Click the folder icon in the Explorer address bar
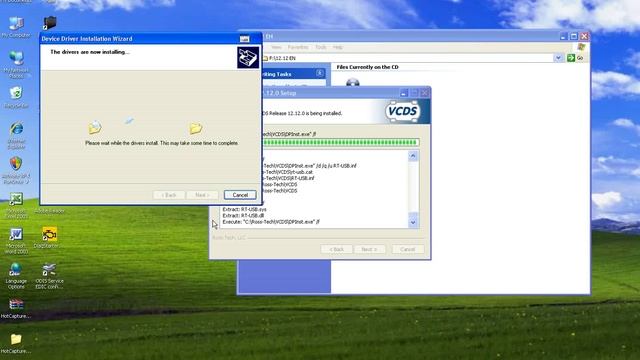The width and height of the screenshot is (640, 360). 265,58
